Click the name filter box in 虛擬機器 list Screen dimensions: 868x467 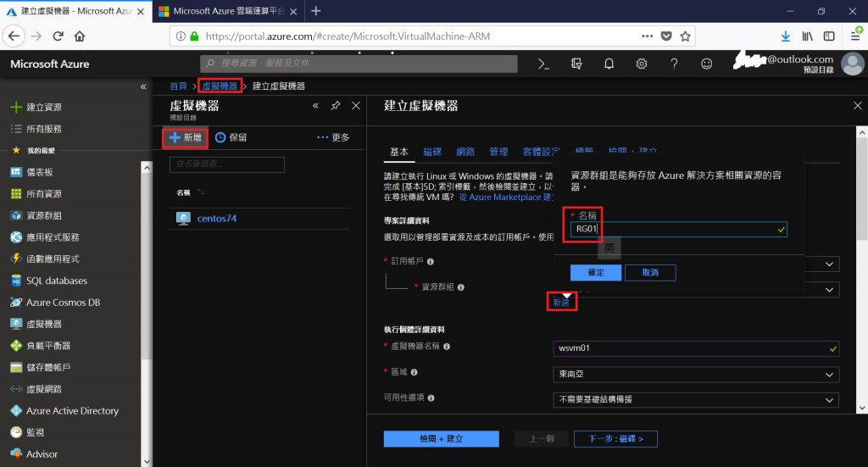pos(227,164)
